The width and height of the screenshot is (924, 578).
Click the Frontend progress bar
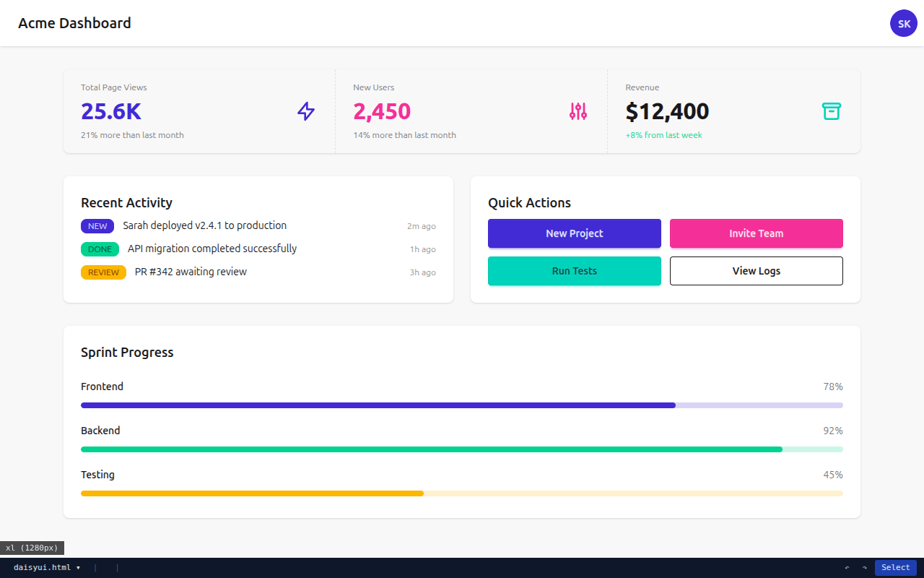[x=462, y=405]
